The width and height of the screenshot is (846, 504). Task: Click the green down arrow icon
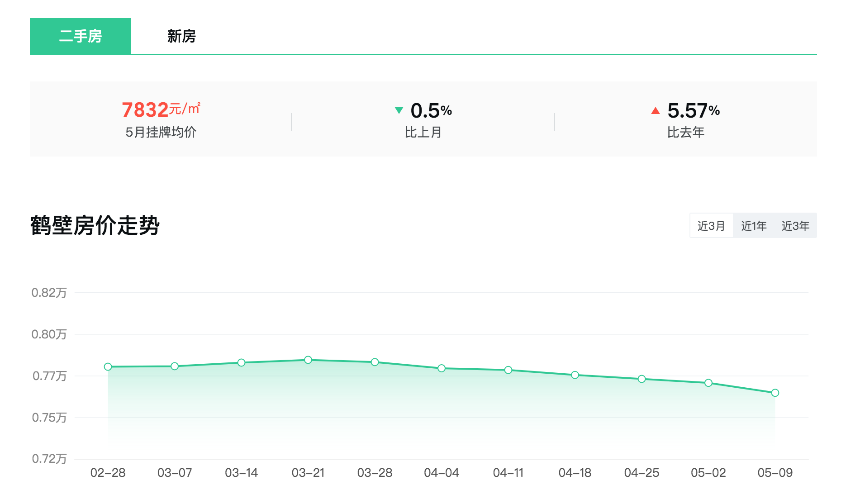pyautogui.click(x=399, y=110)
